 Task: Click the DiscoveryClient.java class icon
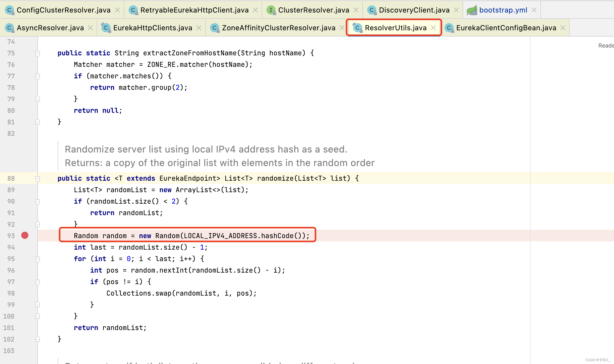pyautogui.click(x=372, y=10)
